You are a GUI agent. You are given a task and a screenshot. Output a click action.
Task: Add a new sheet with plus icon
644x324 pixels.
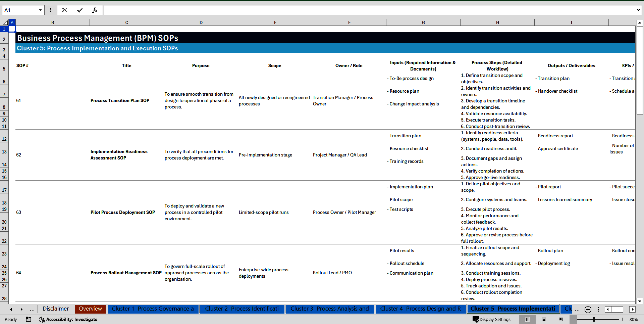point(588,309)
